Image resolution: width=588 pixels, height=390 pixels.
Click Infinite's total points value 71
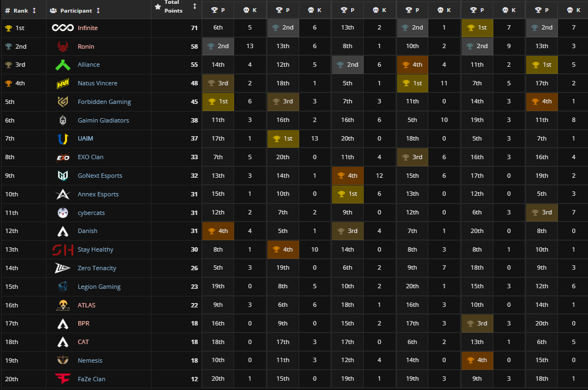click(194, 28)
